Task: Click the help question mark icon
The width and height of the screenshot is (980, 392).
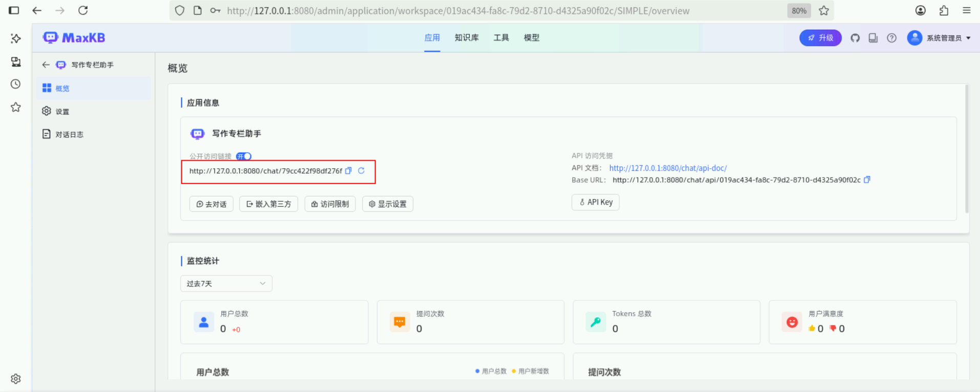Action: tap(891, 38)
